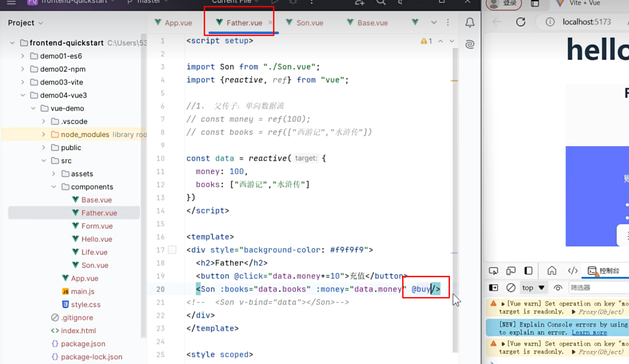Close the Father.vue editor tab
629x364 pixels.
pos(270,23)
